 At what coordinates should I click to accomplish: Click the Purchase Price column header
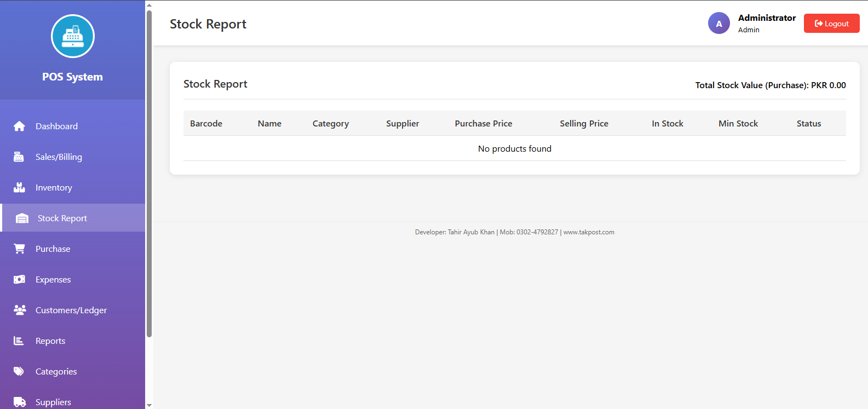click(x=483, y=124)
